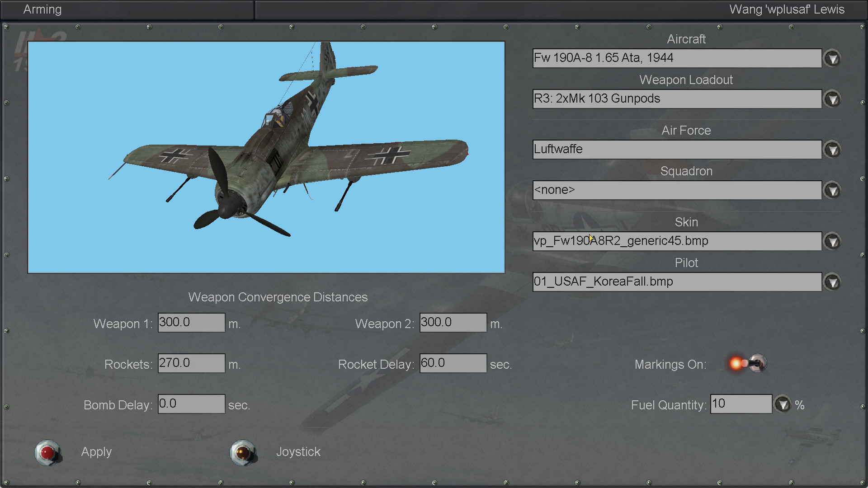
Task: Open the Weapon Loadout dropdown arrow
Action: coord(832,99)
